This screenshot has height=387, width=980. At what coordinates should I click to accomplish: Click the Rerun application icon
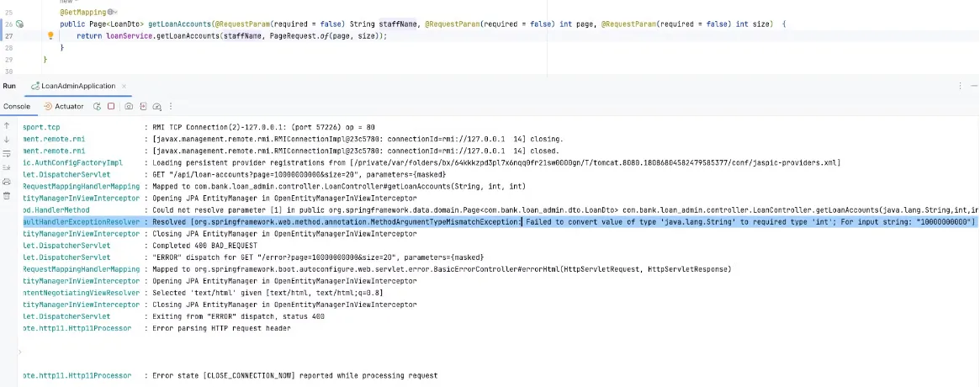98,107
